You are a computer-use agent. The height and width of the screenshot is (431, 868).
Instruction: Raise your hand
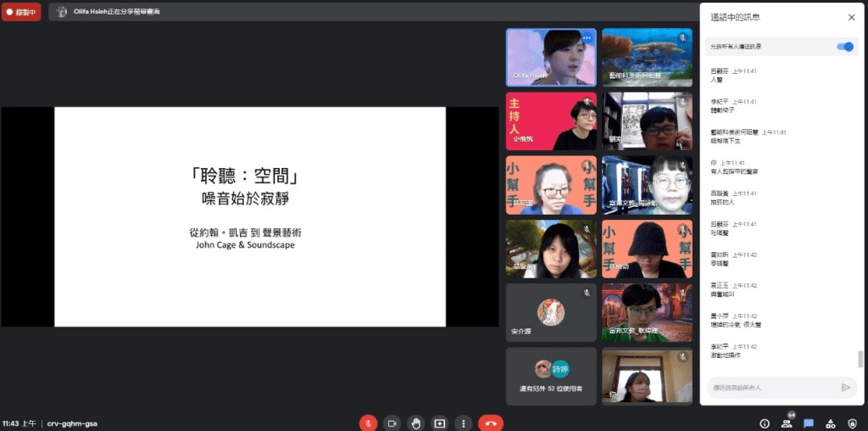click(x=415, y=423)
